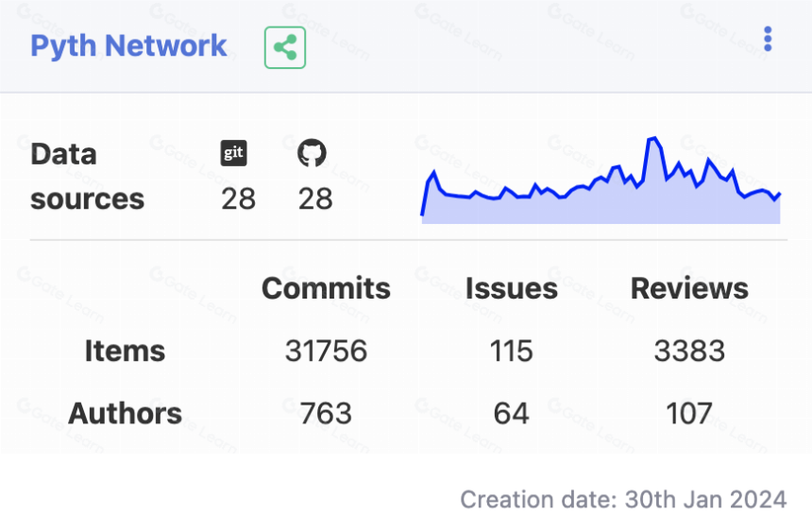
Task: Click the Creation date text
Action: tap(623, 500)
